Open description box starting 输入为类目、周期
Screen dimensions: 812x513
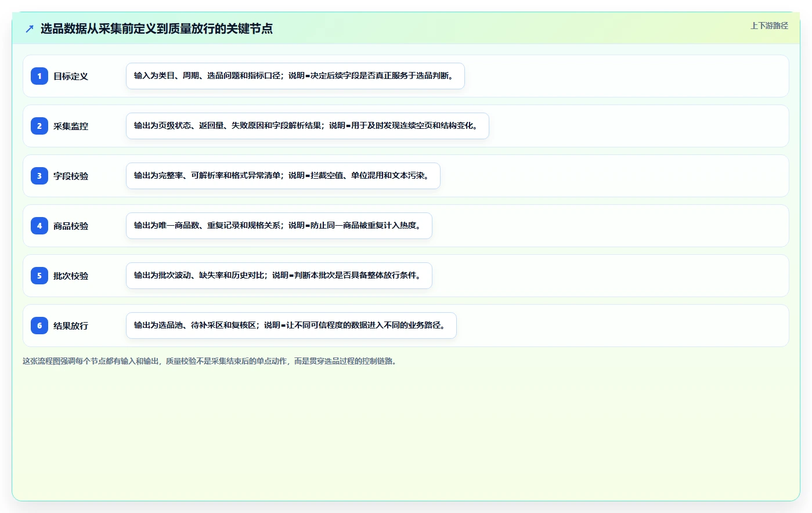(x=295, y=76)
